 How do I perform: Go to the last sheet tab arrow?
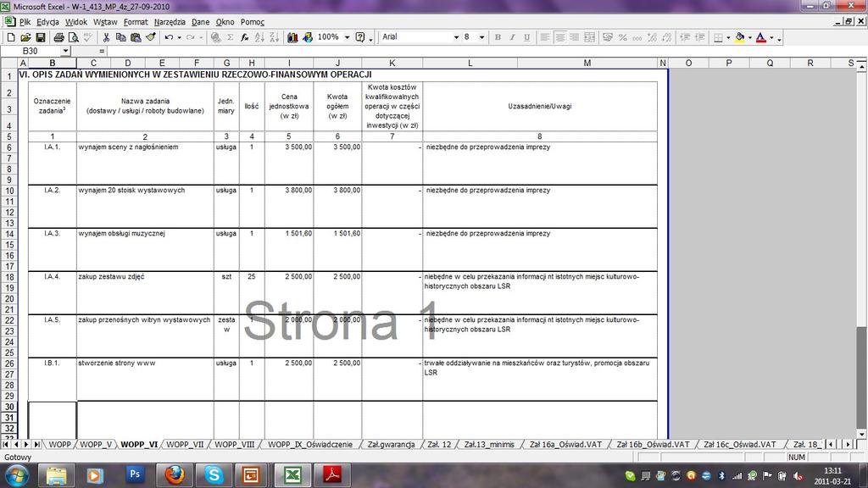click(x=36, y=444)
